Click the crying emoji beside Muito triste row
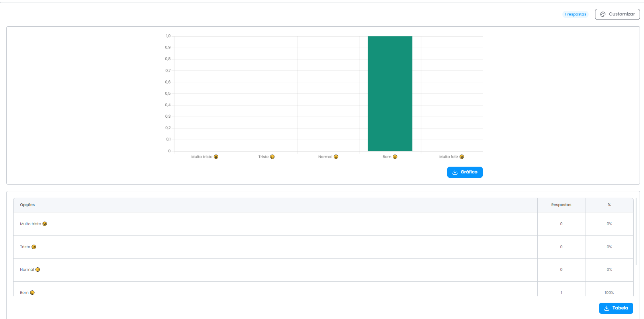Image resolution: width=644 pixels, height=319 pixels. [45, 224]
